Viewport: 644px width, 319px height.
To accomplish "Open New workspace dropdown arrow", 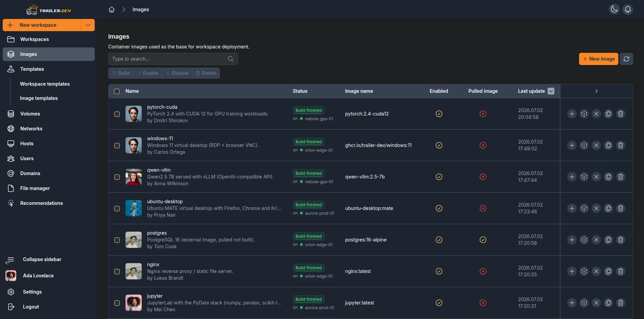I will (88, 25).
